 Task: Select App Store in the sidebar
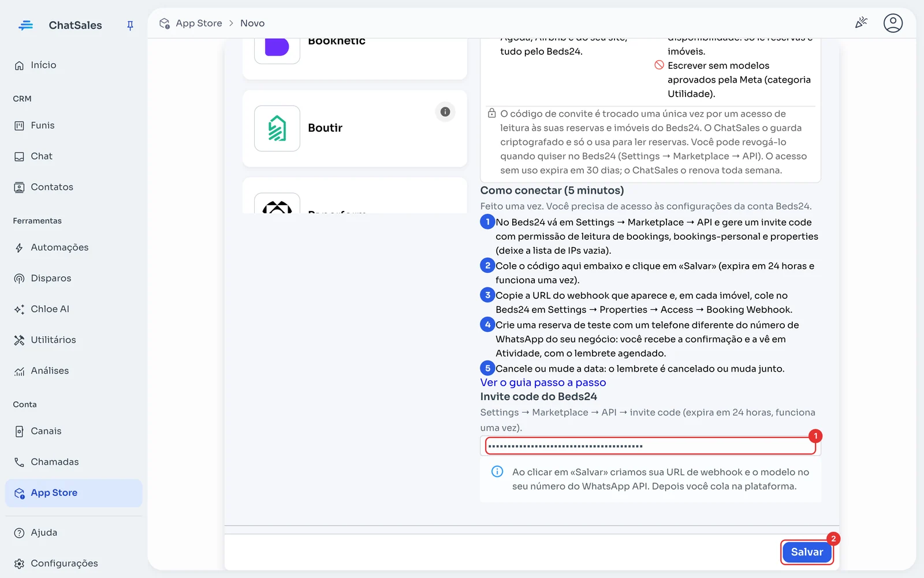point(73,493)
